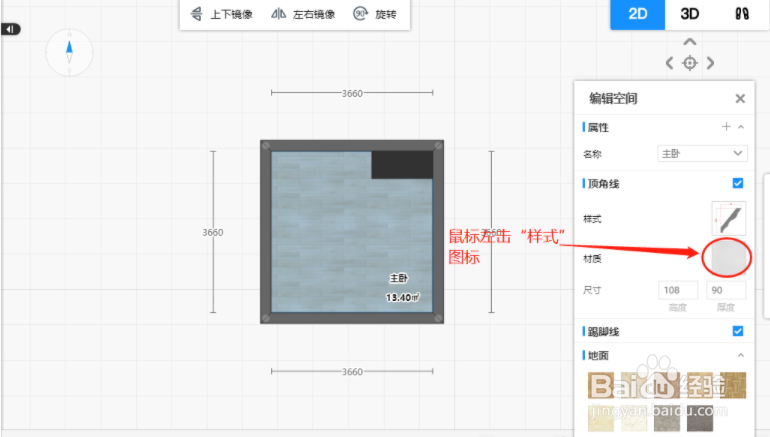Select the dark column block in room corner
Image resolution: width=770 pixels, height=437 pixels.
(402, 165)
